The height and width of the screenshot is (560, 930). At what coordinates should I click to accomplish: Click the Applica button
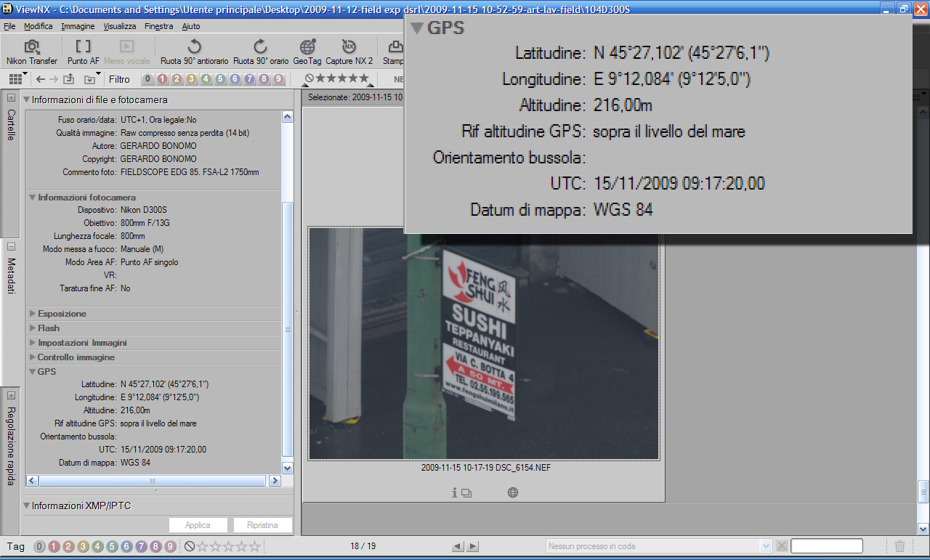point(198,525)
